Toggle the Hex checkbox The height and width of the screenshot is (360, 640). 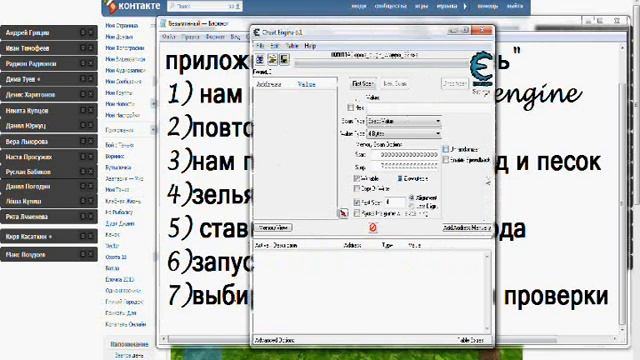(x=350, y=108)
